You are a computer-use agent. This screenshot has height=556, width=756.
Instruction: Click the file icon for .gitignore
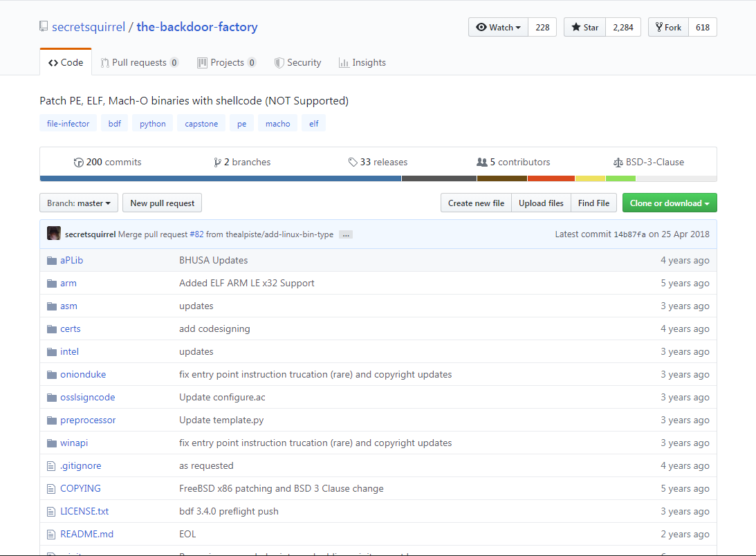(51, 466)
